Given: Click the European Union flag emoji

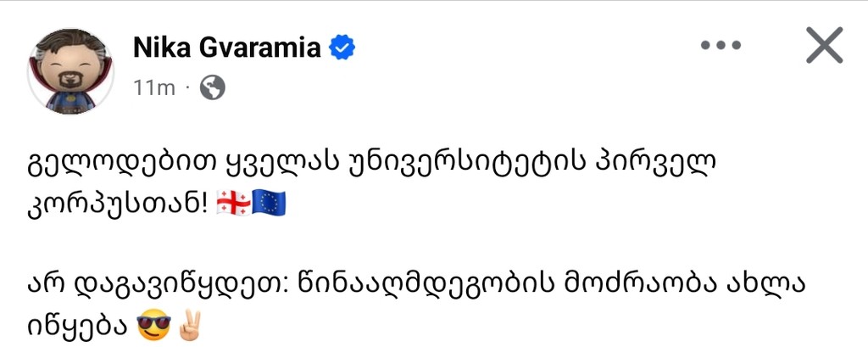Looking at the screenshot, I should coord(269,204).
